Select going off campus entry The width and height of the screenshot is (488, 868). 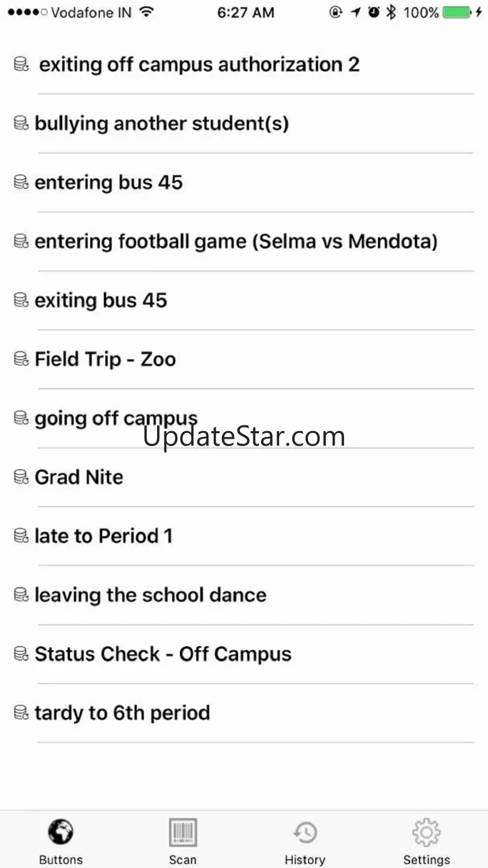click(116, 418)
